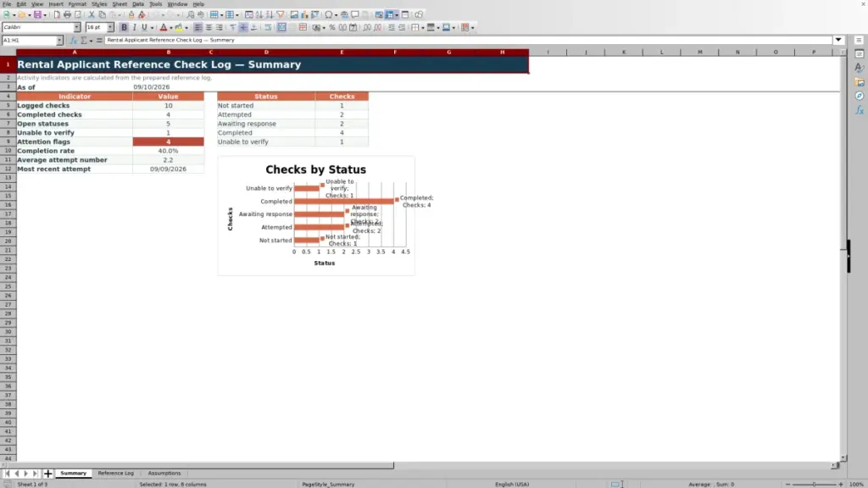Screen dimensions: 868x488
Task: Open the Font Name dropdown for Calibri
Action: click(x=77, y=27)
